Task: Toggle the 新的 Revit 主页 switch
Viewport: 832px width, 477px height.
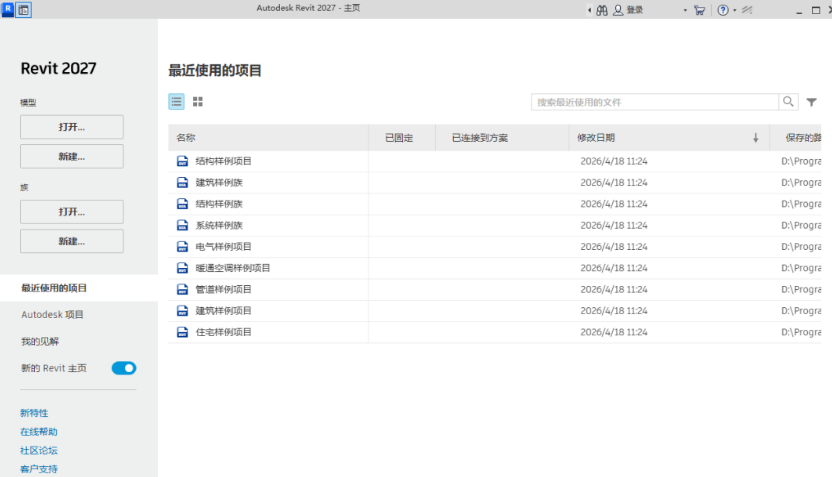Action: click(124, 368)
